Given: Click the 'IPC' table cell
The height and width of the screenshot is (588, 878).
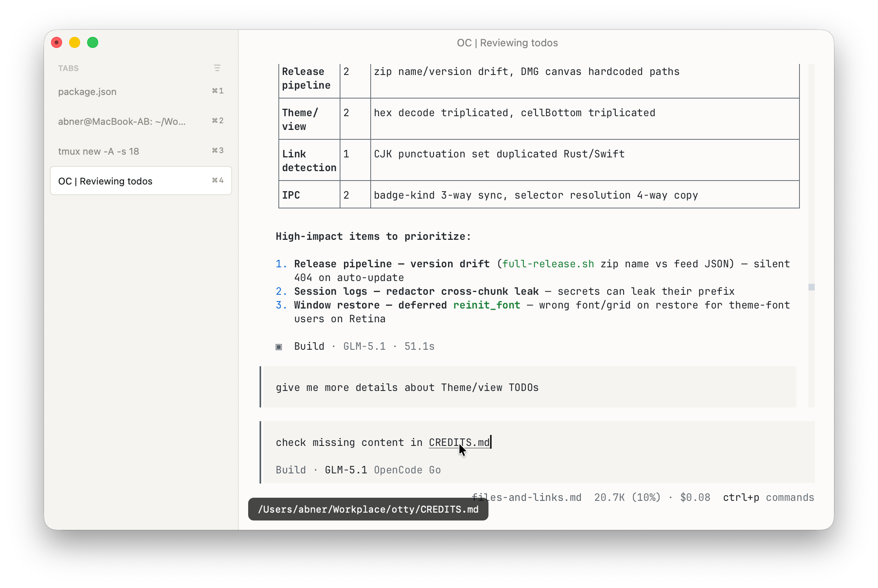Looking at the screenshot, I should click(x=309, y=195).
